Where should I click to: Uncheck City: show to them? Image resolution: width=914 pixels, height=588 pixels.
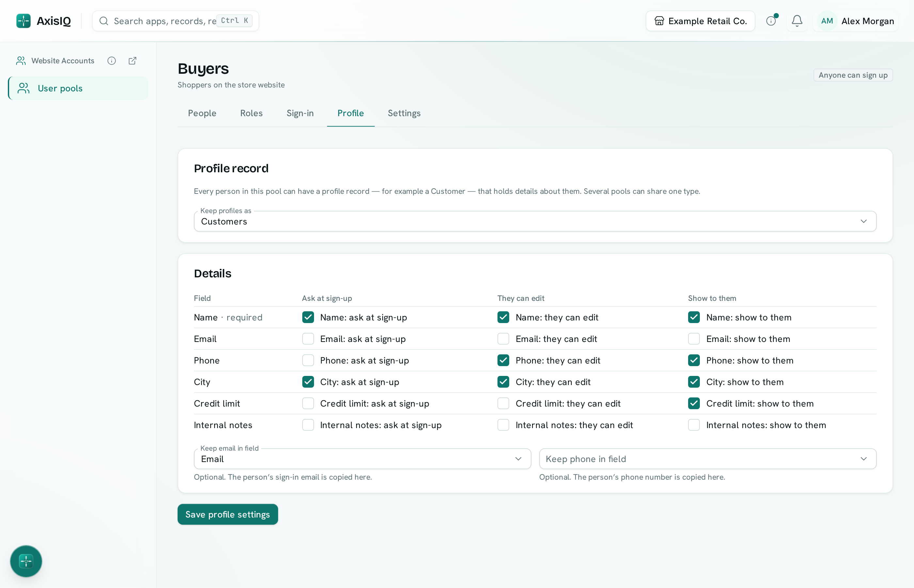(x=694, y=382)
